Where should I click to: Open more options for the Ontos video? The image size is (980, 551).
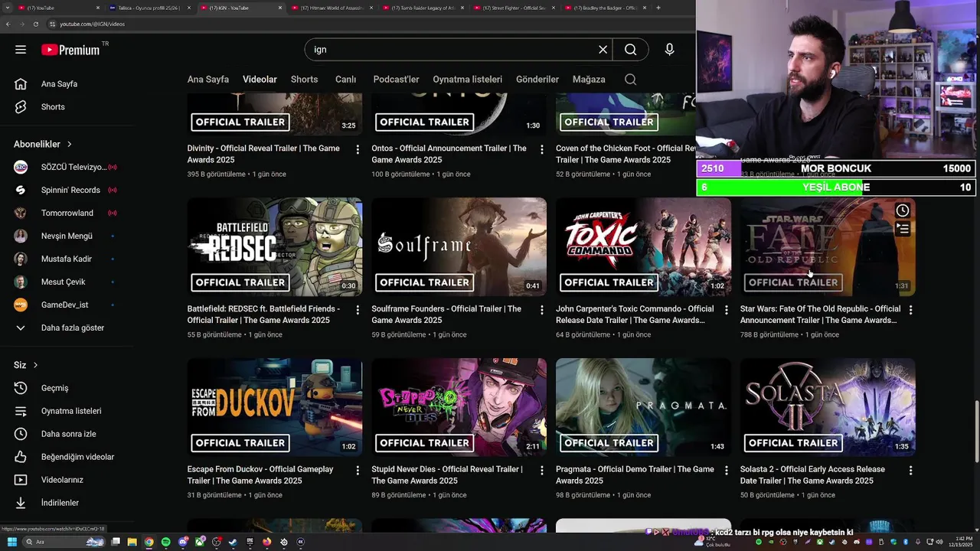[542, 149]
